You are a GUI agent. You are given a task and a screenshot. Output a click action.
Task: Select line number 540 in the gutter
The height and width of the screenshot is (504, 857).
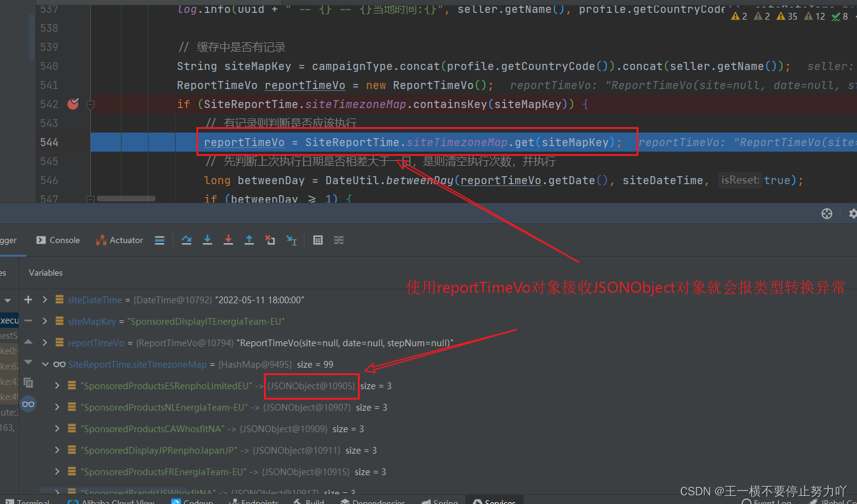(x=48, y=66)
